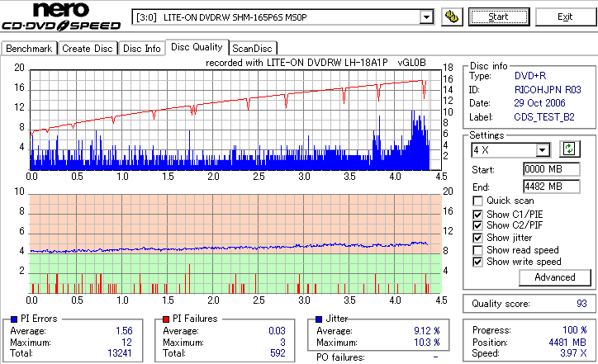Open the ScanDisc tab

pos(252,49)
